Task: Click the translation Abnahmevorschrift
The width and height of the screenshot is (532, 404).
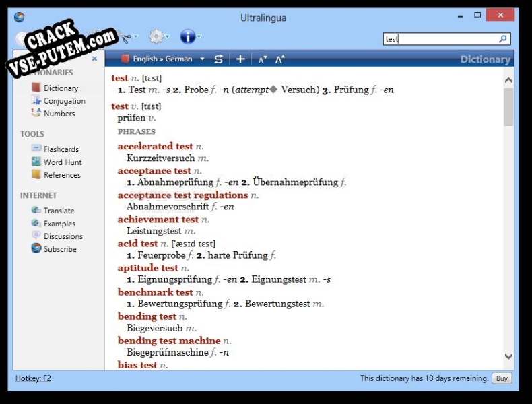Action: point(168,207)
